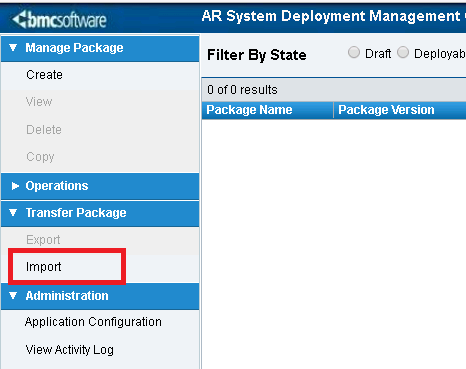
Task: Click the Filter By State label
Action: pos(257,55)
